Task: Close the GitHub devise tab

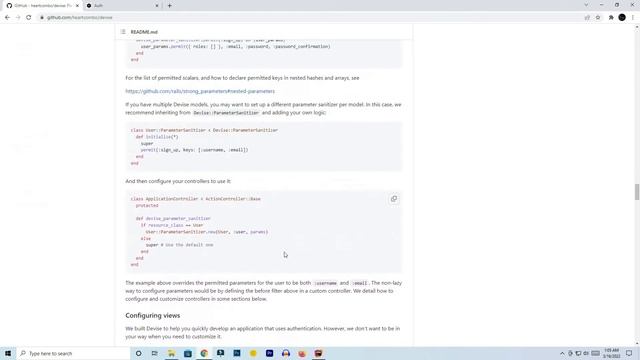Action: click(x=77, y=6)
